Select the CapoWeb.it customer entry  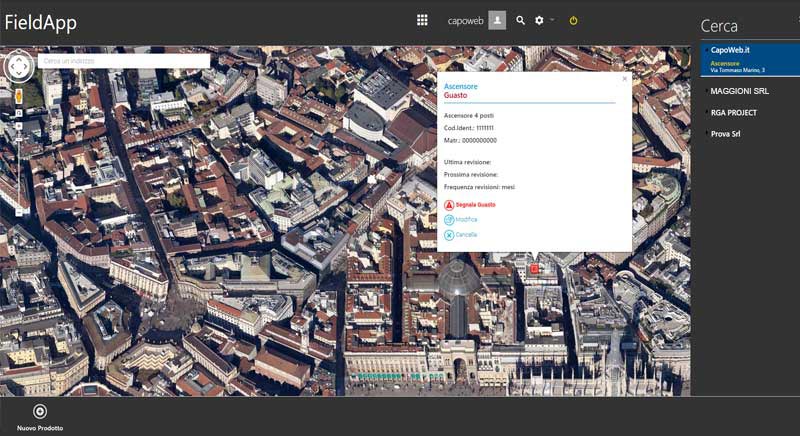[731, 50]
